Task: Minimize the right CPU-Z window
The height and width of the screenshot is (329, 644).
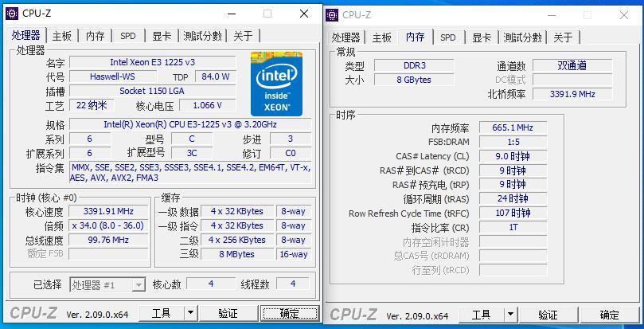Action: 552,16
